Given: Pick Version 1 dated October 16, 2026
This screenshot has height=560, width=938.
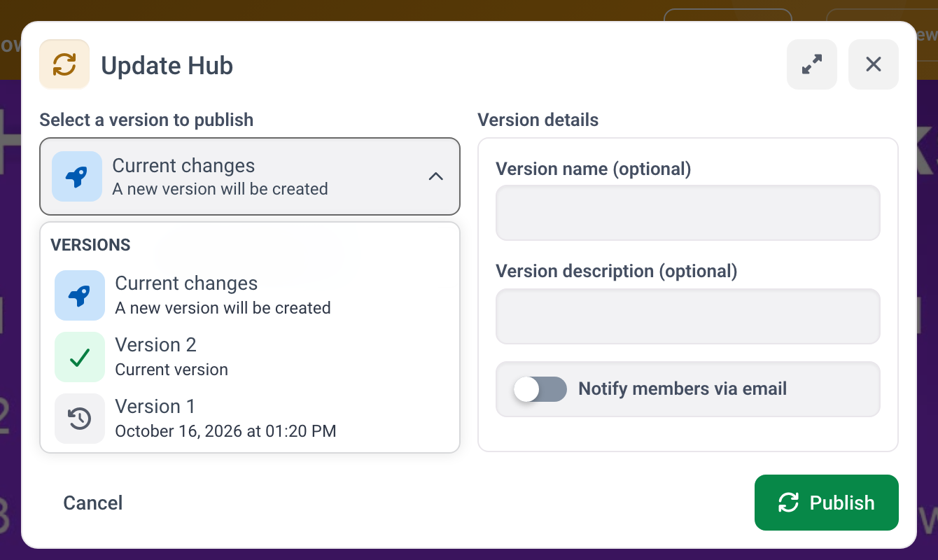Looking at the screenshot, I should (250, 419).
